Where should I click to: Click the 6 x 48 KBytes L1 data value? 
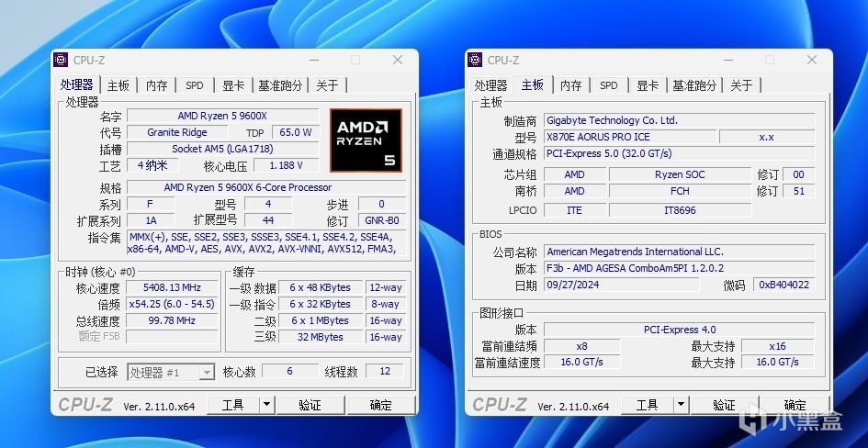pos(320,287)
